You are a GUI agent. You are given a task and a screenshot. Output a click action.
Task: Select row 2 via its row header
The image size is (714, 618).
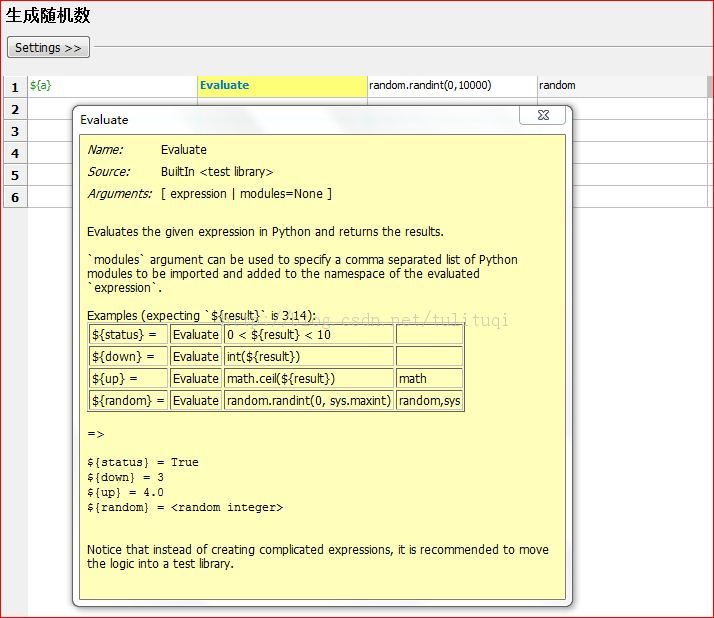pyautogui.click(x=15, y=109)
